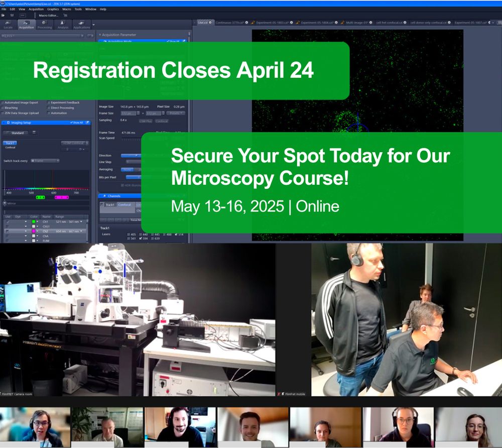Enable the Automation checkbox
Viewport: 502px width, 448px height.
tap(49, 113)
